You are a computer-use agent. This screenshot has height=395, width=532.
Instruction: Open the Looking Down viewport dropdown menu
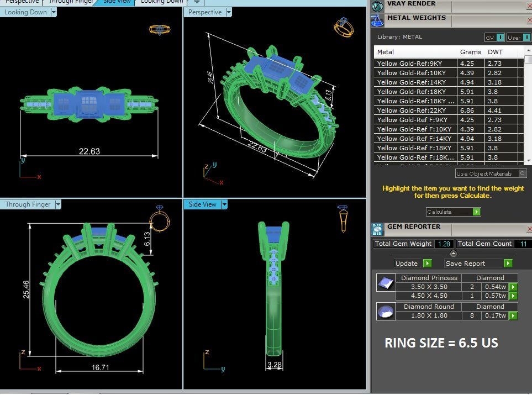pos(54,12)
